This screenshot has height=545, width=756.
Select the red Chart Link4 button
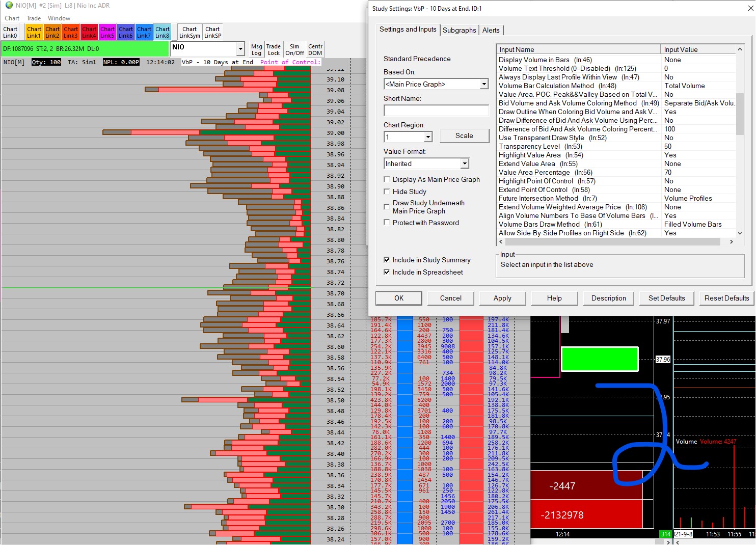89,32
